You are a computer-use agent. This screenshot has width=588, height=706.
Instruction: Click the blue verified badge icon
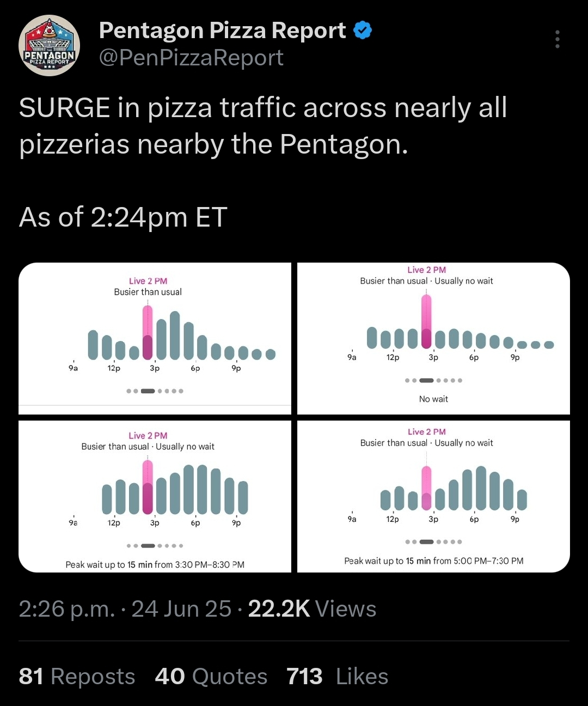363,31
